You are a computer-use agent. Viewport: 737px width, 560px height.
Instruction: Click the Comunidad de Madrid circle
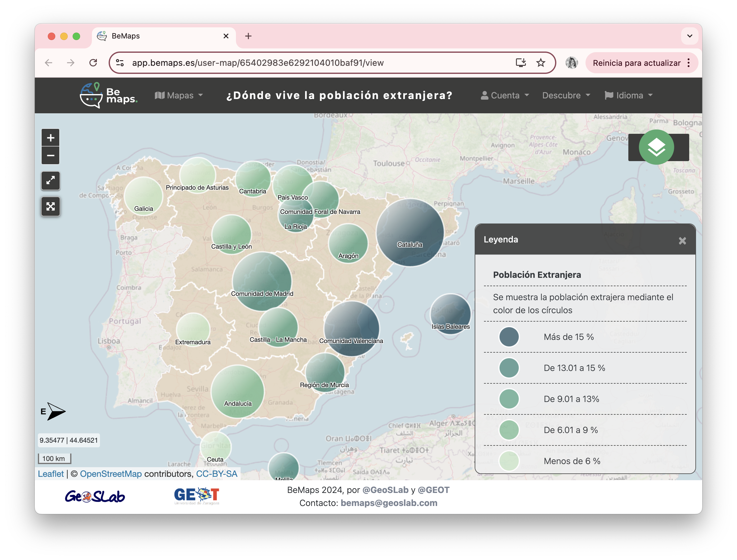262,282
